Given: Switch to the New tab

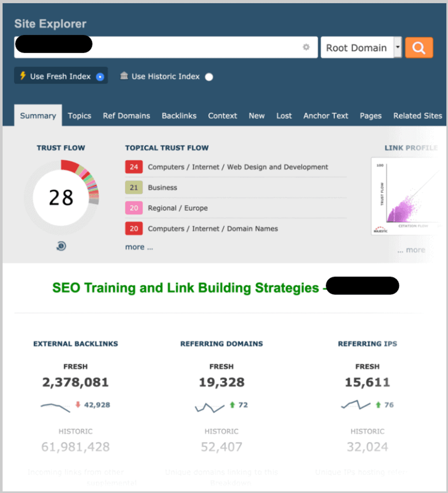Looking at the screenshot, I should tap(257, 115).
